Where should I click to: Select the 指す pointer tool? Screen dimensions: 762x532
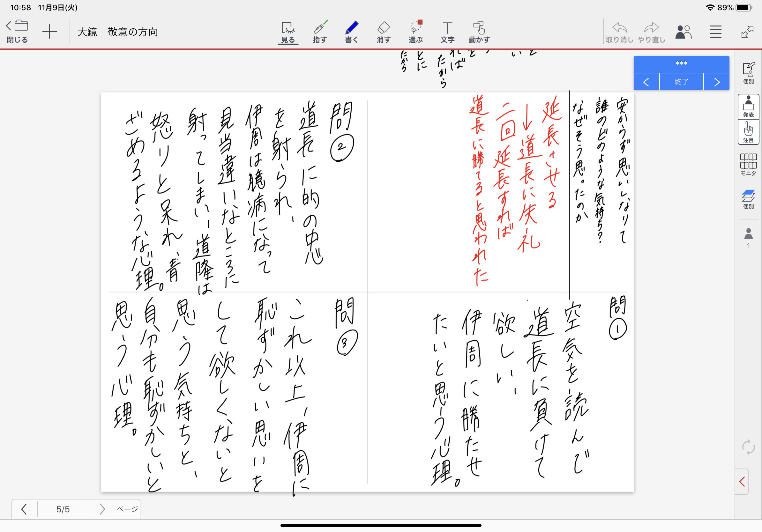pyautogui.click(x=320, y=32)
